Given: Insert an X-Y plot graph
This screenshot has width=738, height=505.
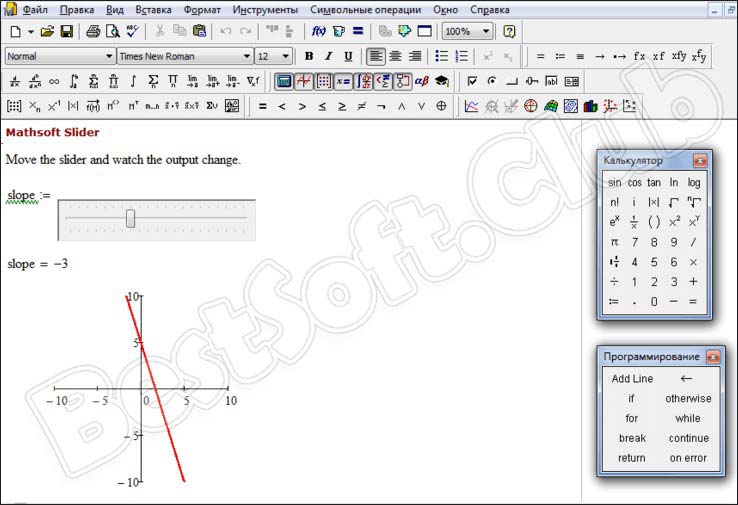Looking at the screenshot, I should tap(471, 106).
